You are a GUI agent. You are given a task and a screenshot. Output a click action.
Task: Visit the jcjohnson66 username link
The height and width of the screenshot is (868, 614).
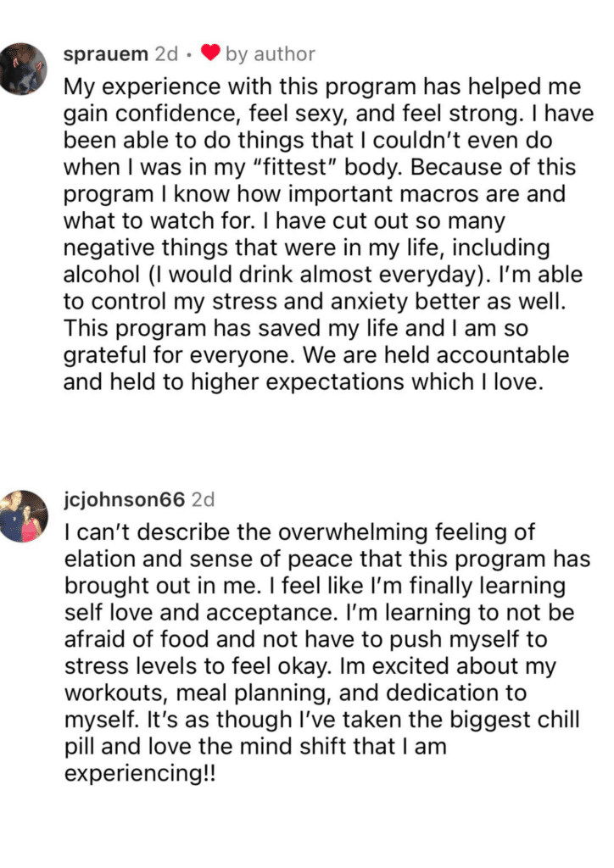click(125, 500)
